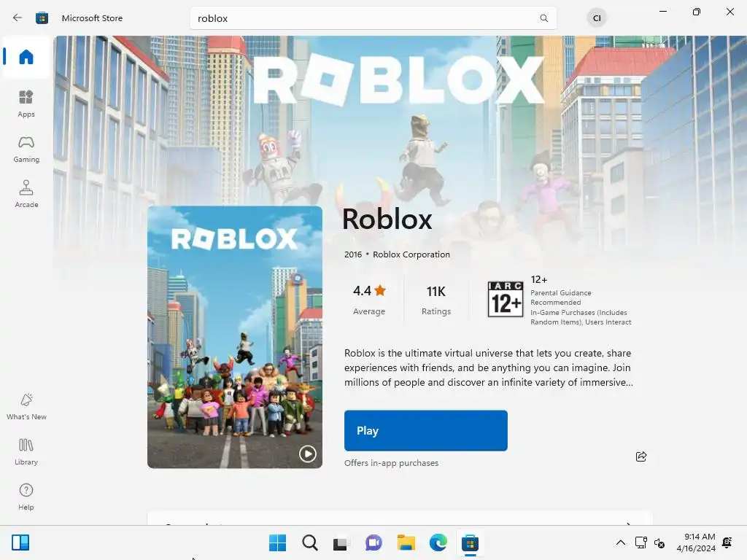Open Chat from the taskbar

click(373, 542)
